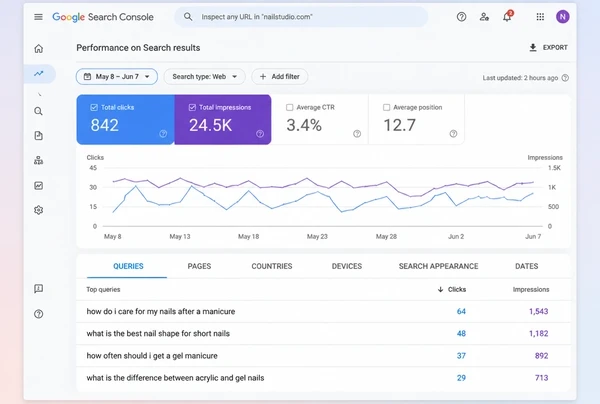Screen dimensions: 600x404
Task: Open the hamburger main menu
Action: (x=38, y=17)
